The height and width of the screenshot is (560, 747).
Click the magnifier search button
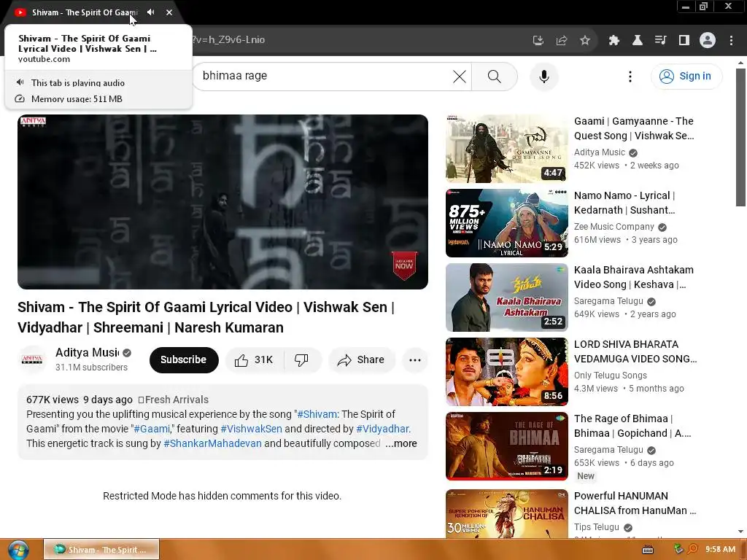tap(495, 76)
